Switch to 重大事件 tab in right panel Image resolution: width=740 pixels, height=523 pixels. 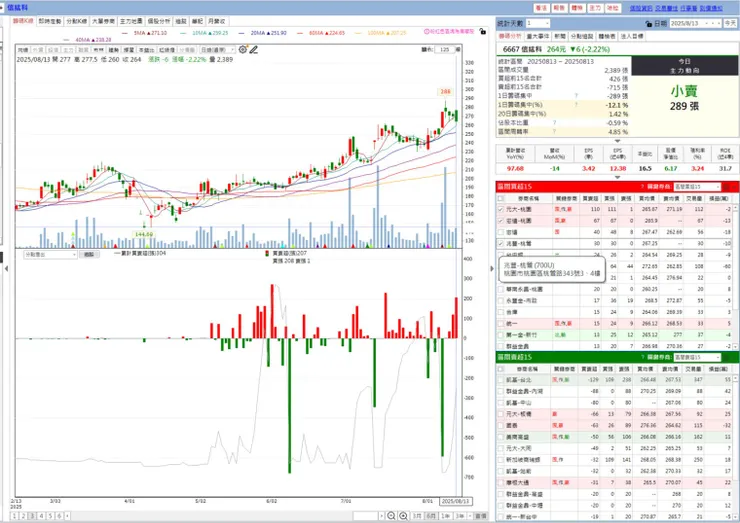tap(538, 36)
